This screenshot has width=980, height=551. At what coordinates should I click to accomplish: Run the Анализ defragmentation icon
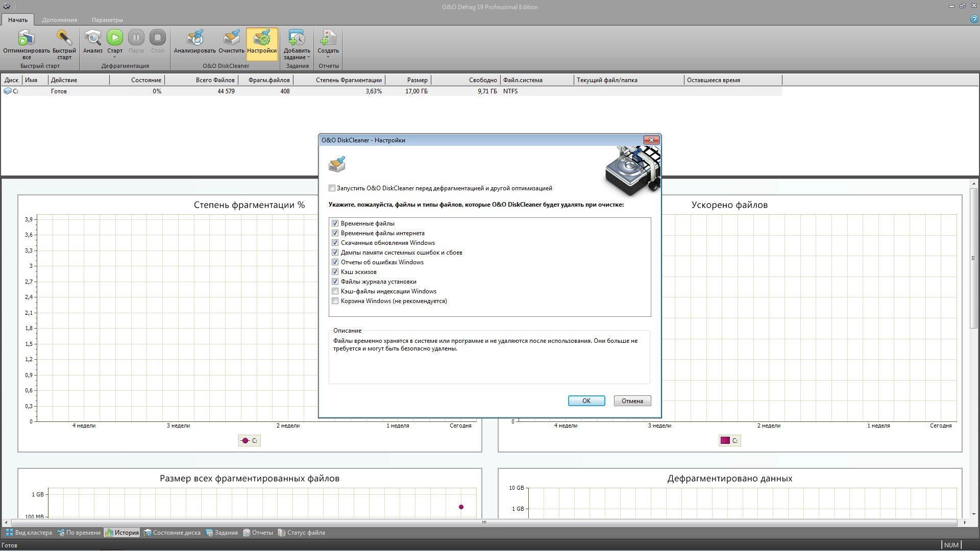(93, 37)
